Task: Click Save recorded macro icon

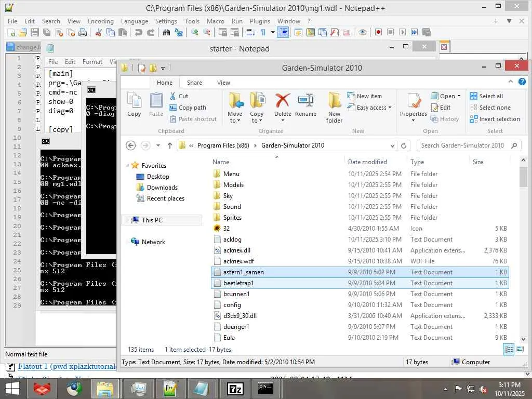Action: [427, 32]
